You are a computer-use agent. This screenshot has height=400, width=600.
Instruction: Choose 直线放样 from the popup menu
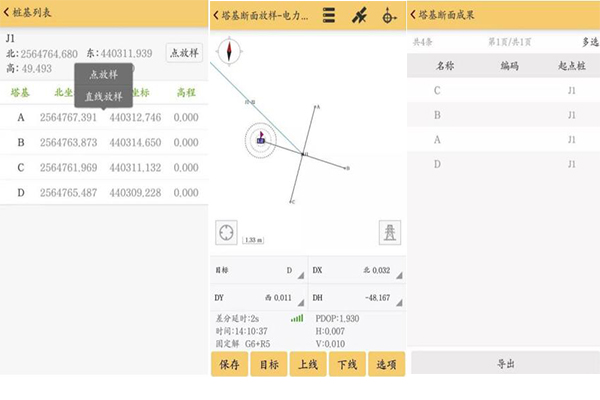104,97
